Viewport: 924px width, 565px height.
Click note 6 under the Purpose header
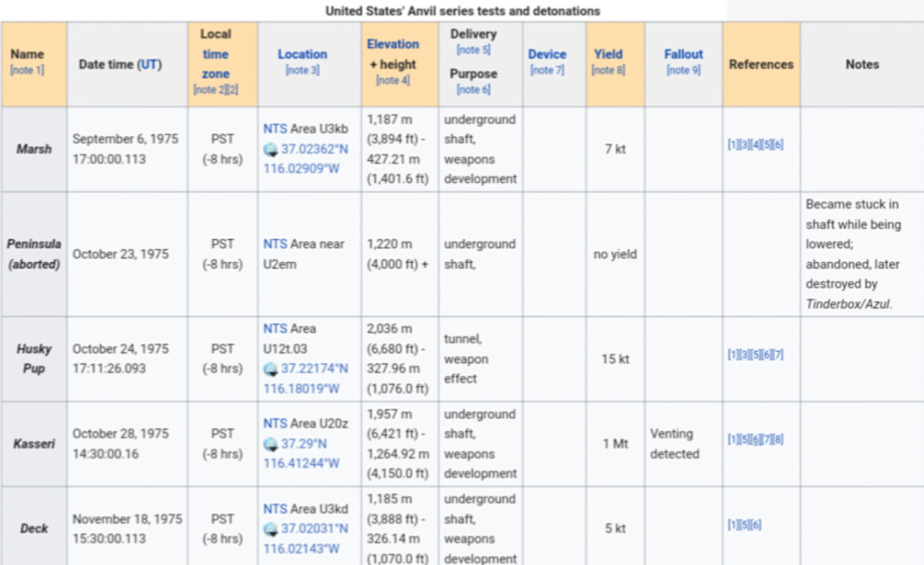(473, 89)
